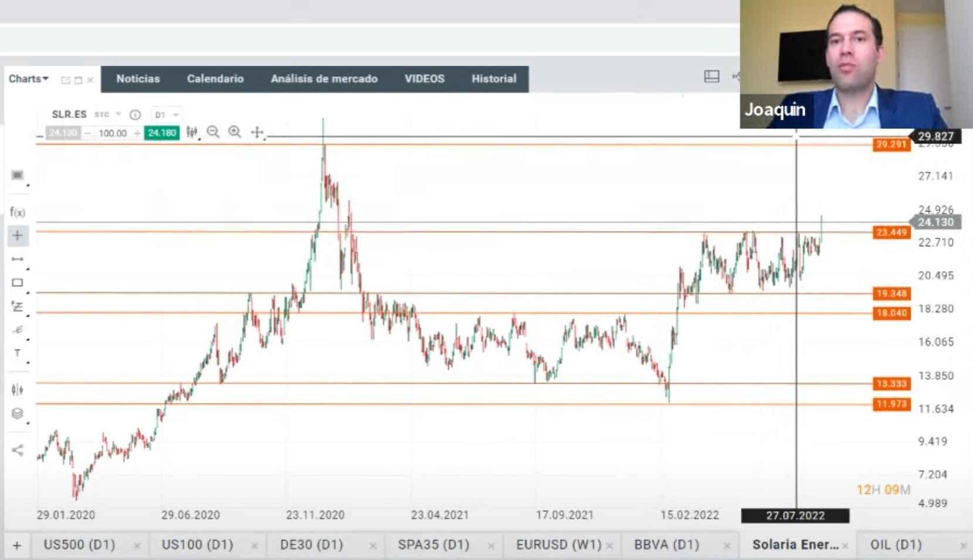973x560 pixels.
Task: Switch to the US500 (D1) chart tab
Action: click(x=79, y=545)
